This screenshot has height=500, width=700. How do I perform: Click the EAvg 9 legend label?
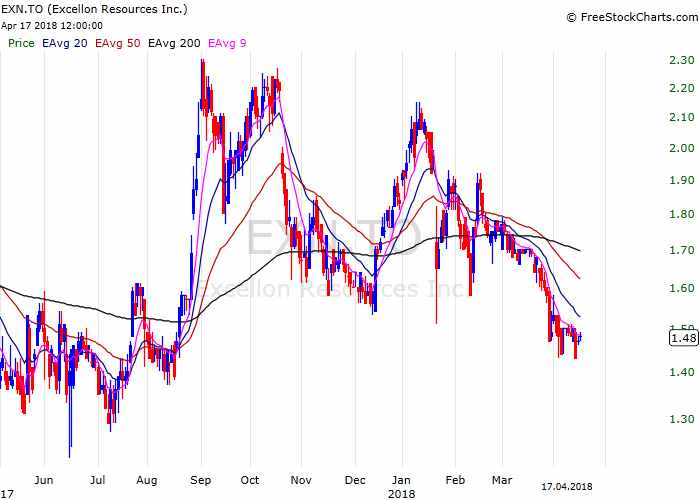(x=227, y=43)
